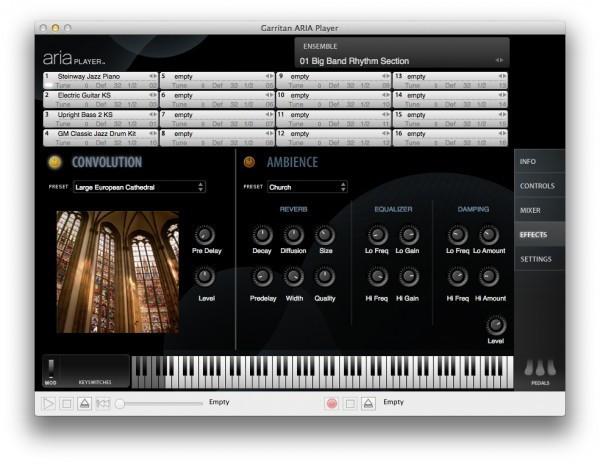The width and height of the screenshot is (600, 464).
Task: Click the Reverb Decay knob
Action: coord(262,235)
